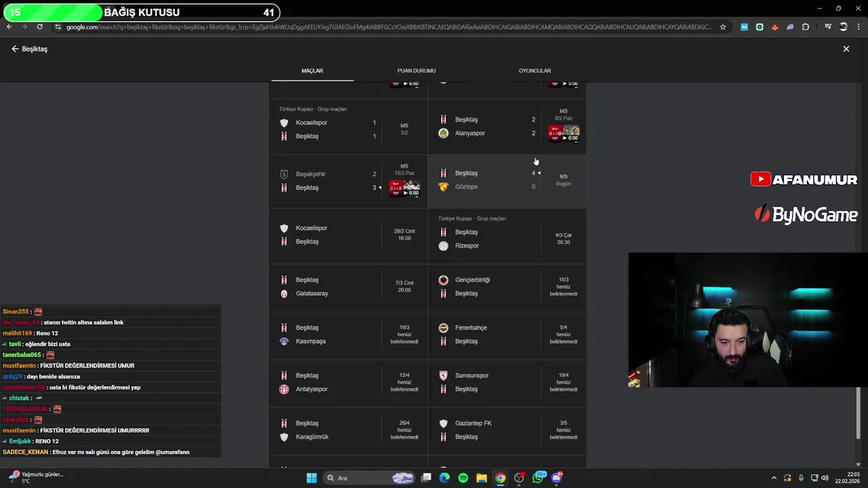Open Discord from the taskbar
This screenshot has width=868, height=488.
(x=557, y=477)
